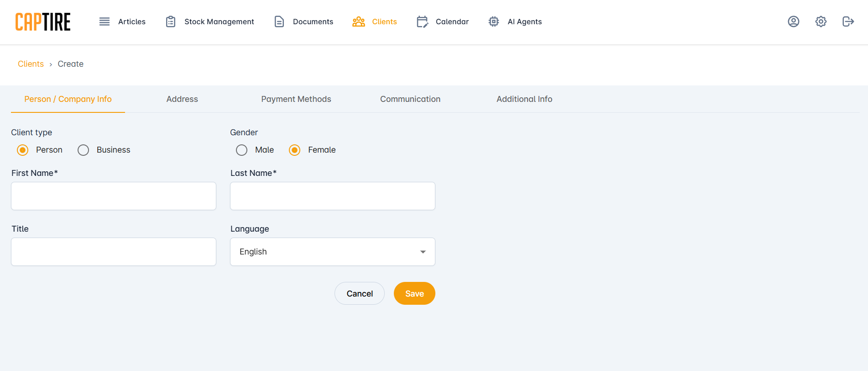The width and height of the screenshot is (868, 371).
Task: Select the Business client type
Action: (84, 150)
